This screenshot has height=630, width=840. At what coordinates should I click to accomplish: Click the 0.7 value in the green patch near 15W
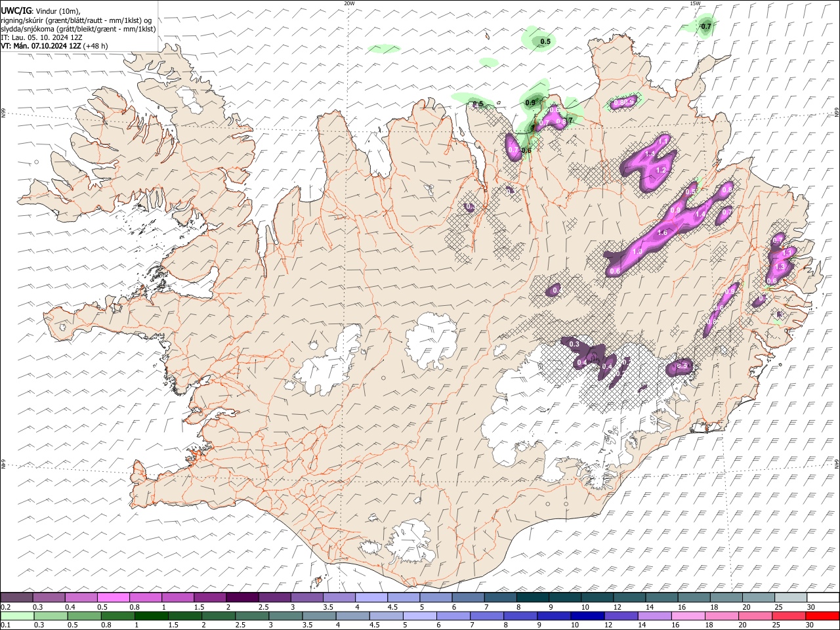pyautogui.click(x=706, y=27)
